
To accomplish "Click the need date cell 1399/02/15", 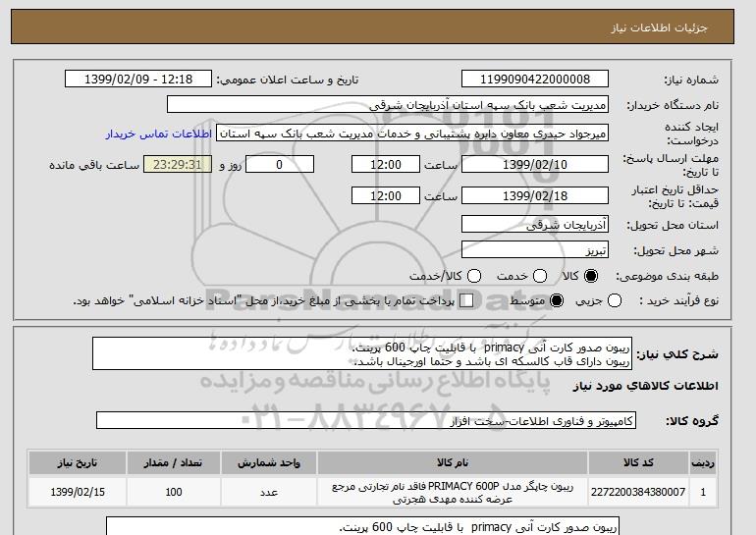I will (x=78, y=492).
